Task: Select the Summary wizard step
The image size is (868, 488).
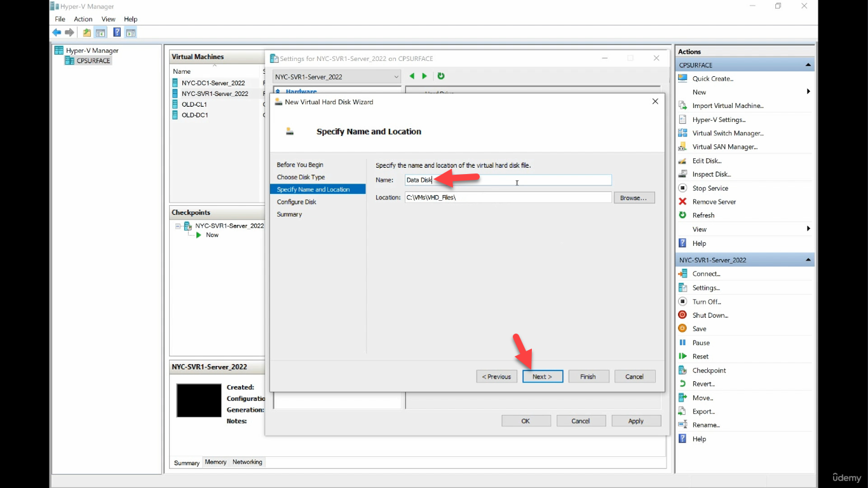Action: point(289,214)
